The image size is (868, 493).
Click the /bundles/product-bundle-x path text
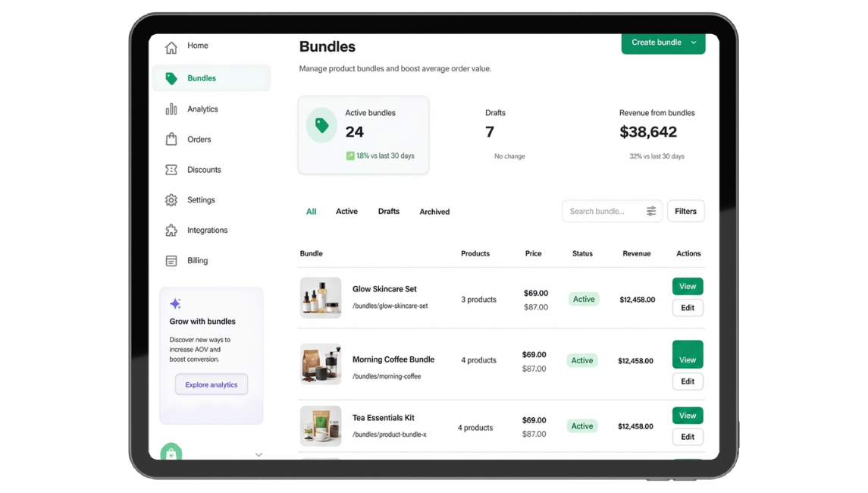[390, 435]
